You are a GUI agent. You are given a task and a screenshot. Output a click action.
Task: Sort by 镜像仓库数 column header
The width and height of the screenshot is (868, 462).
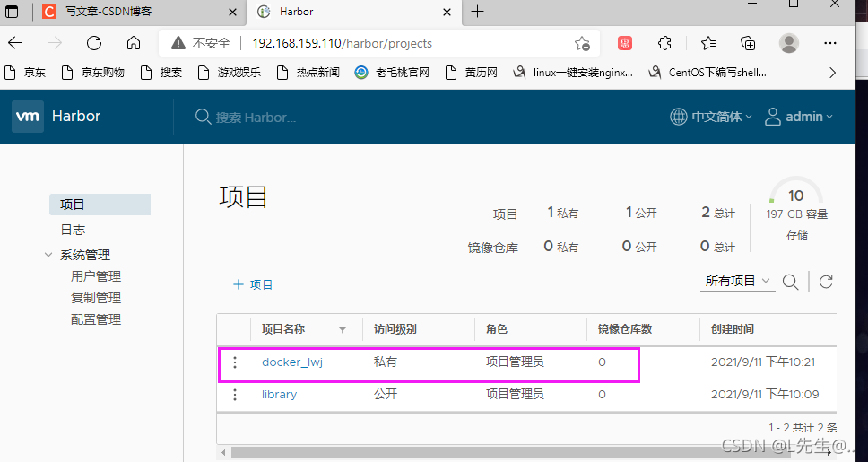click(x=625, y=329)
